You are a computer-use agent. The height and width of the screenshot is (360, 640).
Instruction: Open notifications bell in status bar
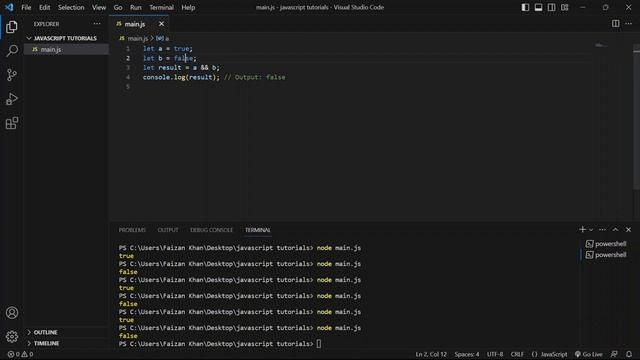click(629, 354)
